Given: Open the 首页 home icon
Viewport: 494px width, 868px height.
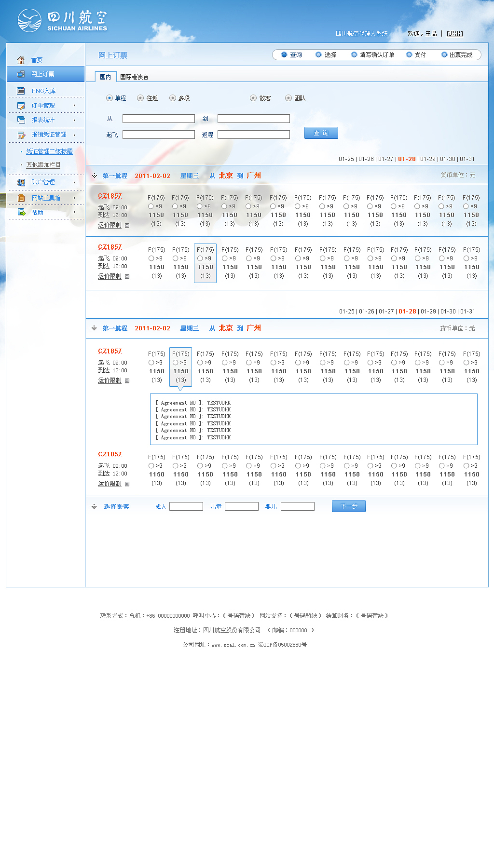Looking at the screenshot, I should (21, 60).
